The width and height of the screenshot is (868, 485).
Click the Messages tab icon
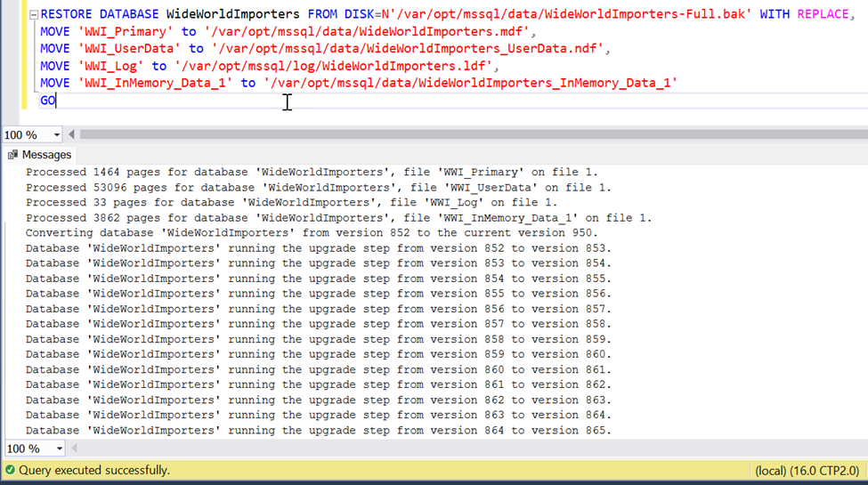pos(12,155)
